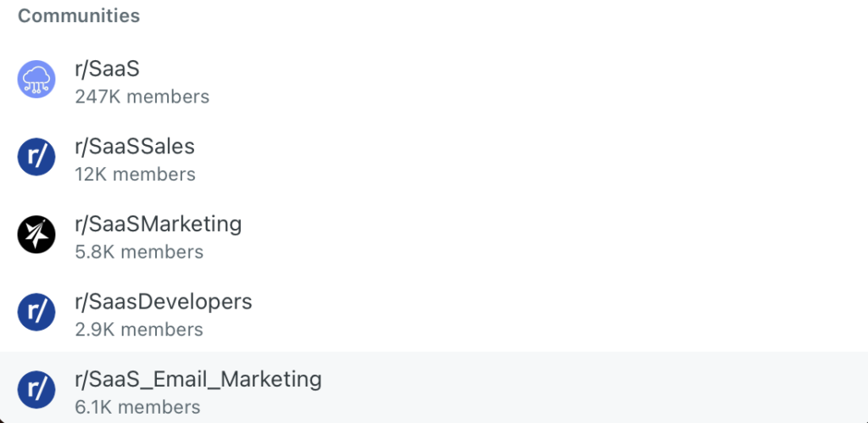Image resolution: width=868 pixels, height=423 pixels.
Task: Open the r/SaaSSales community link
Action: (135, 147)
